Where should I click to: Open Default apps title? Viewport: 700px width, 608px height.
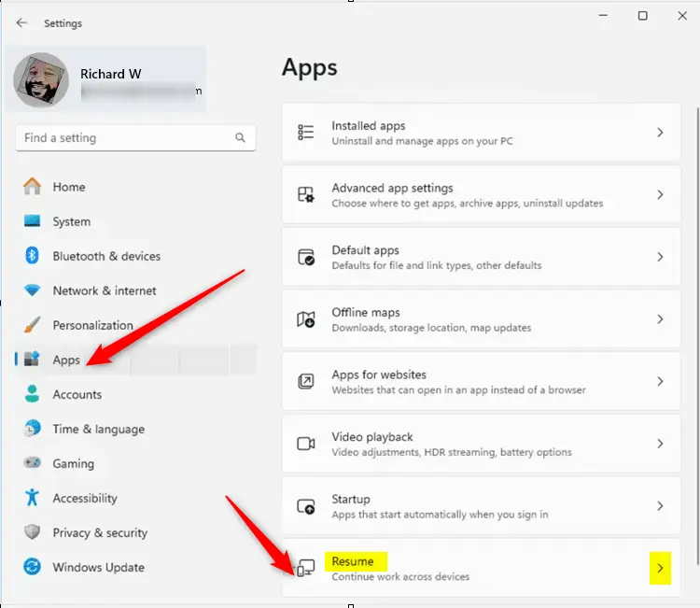[365, 250]
